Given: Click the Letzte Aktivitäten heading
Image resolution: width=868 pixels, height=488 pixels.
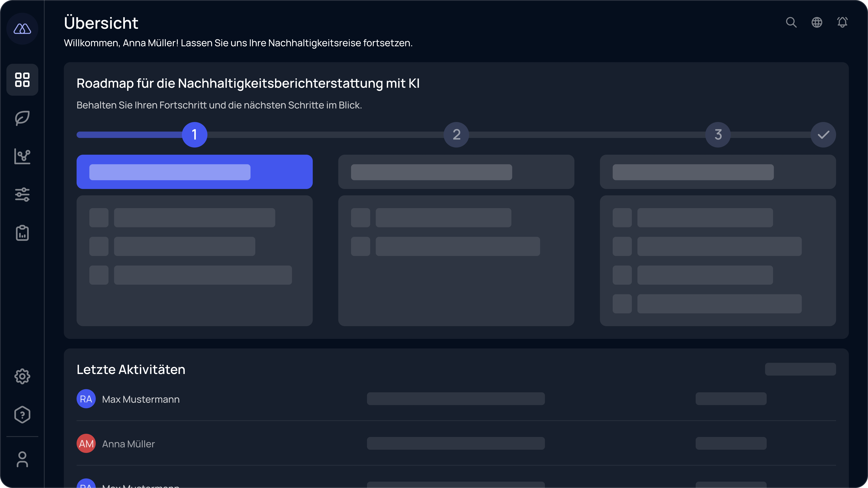Looking at the screenshot, I should (131, 369).
